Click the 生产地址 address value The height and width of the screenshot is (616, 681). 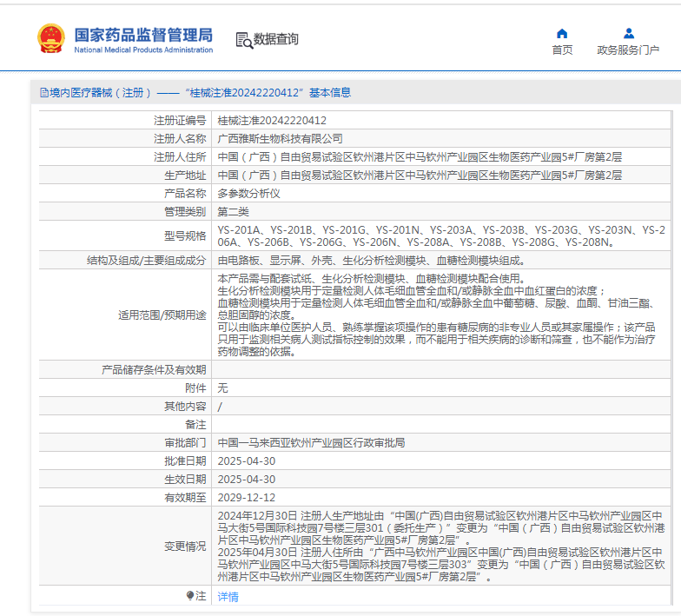(420, 176)
